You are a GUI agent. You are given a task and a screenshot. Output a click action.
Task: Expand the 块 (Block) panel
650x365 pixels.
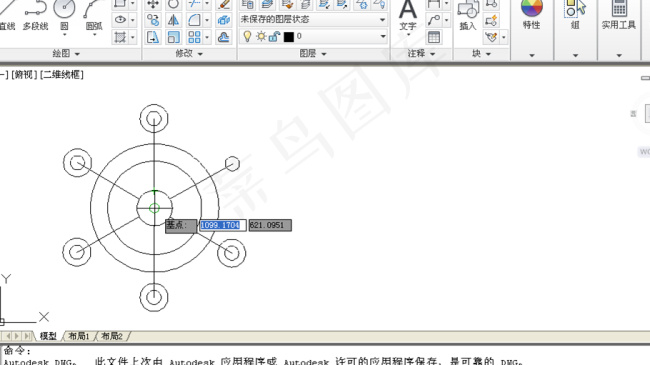coord(481,54)
